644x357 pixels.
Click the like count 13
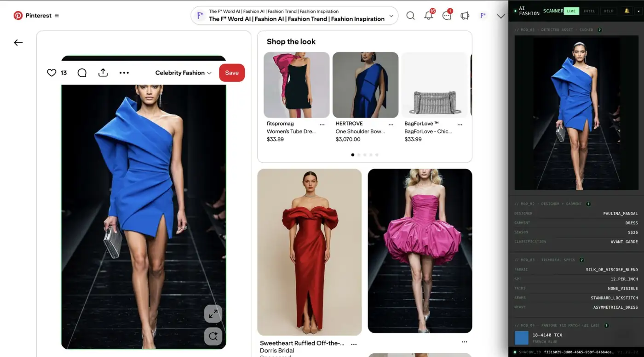[63, 73]
